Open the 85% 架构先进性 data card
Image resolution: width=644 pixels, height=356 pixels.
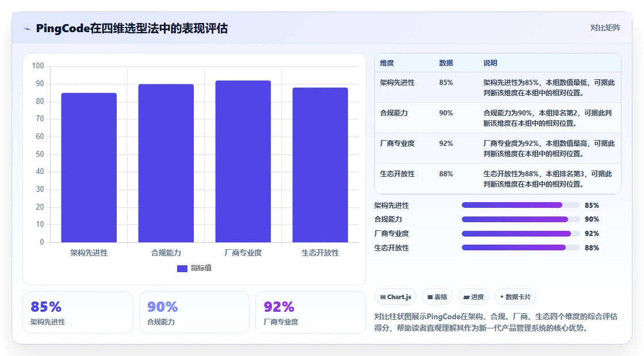(78, 312)
